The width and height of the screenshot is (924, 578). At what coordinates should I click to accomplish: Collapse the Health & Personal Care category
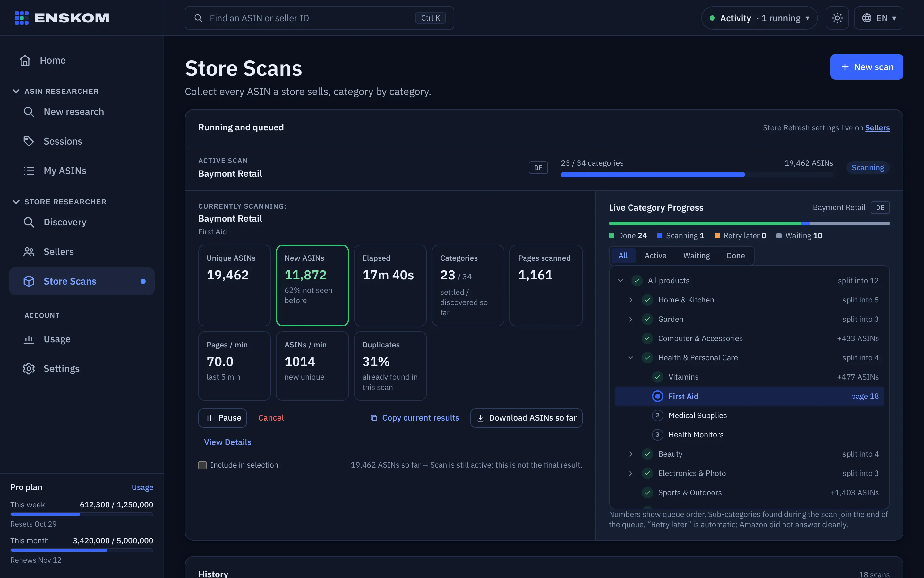pyautogui.click(x=631, y=357)
